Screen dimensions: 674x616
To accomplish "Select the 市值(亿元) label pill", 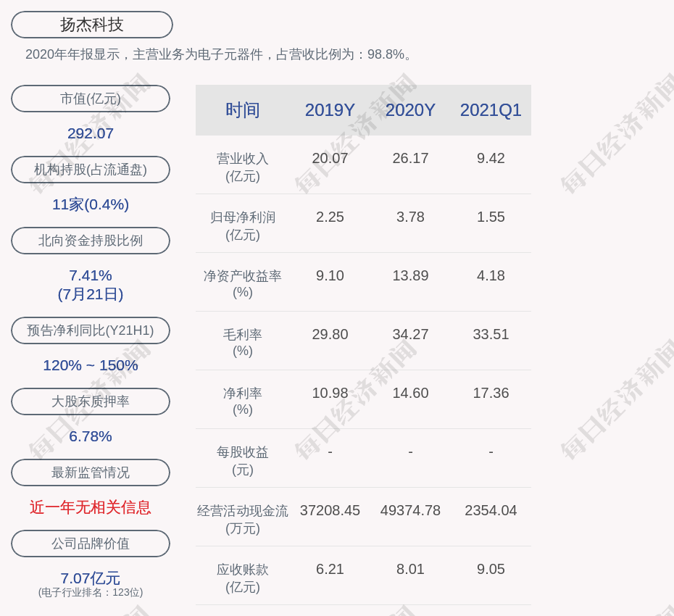I will tap(91, 99).
